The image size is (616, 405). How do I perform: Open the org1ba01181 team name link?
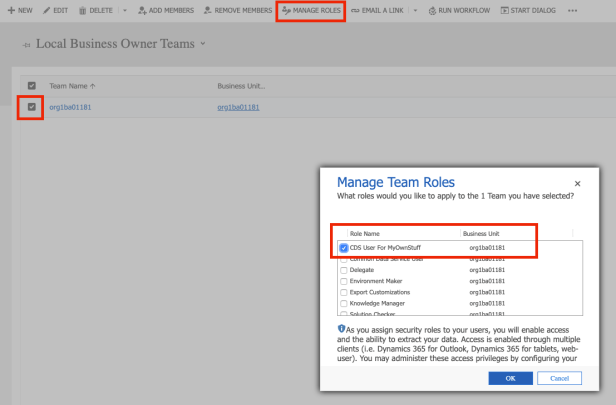point(70,107)
